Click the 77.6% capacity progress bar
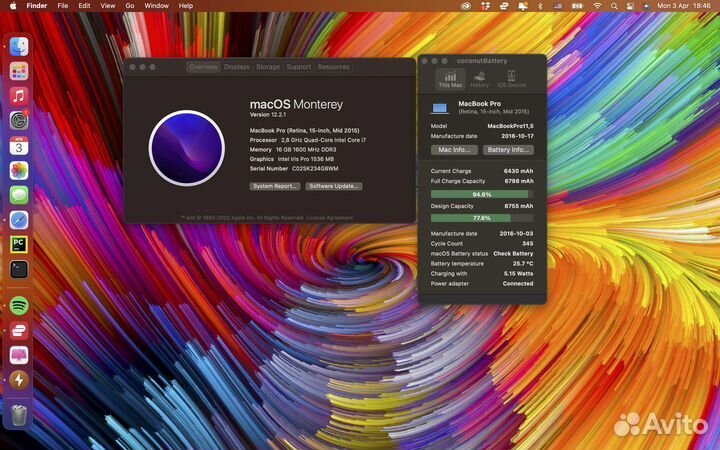This screenshot has height=450, width=720. (x=482, y=218)
